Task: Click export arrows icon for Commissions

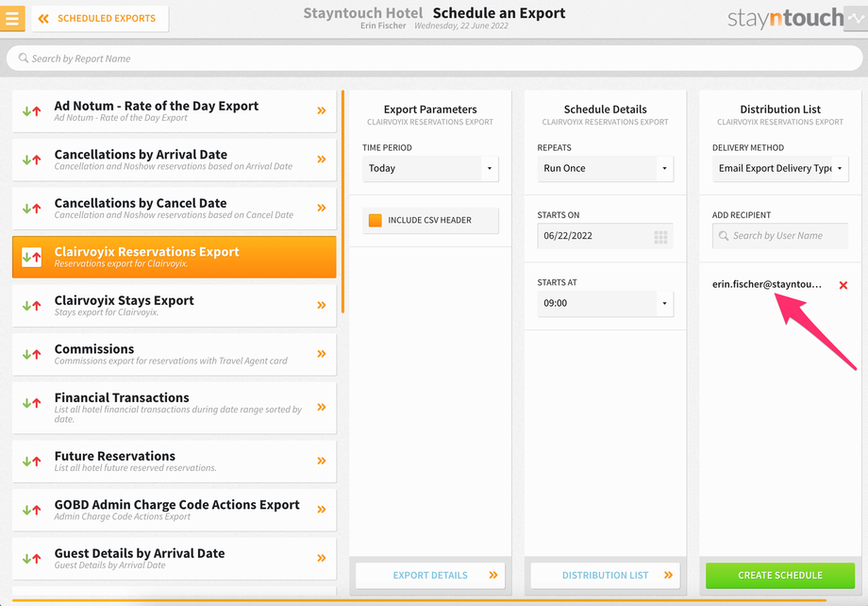Action: (31, 354)
